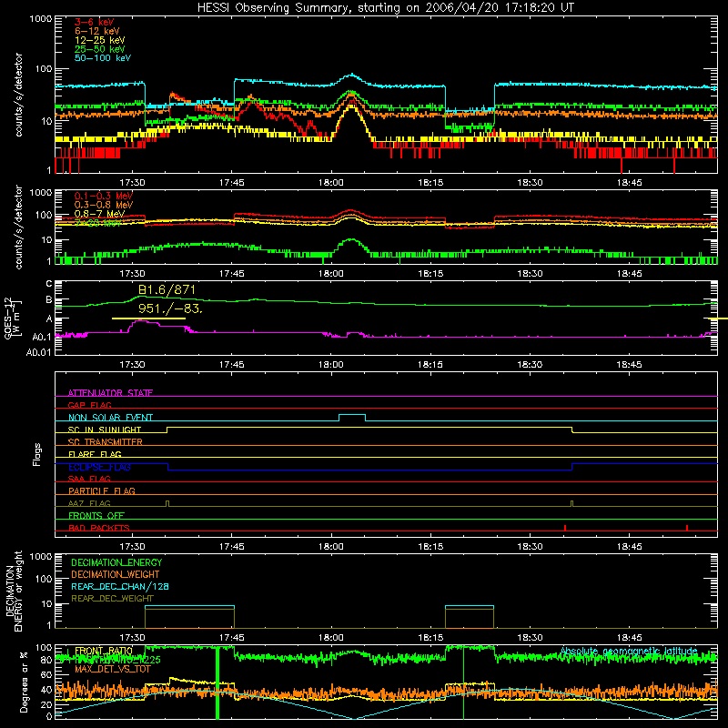The image size is (728, 728).
Task: Select the ECLIPSE_FLAG label
Action: [99, 467]
